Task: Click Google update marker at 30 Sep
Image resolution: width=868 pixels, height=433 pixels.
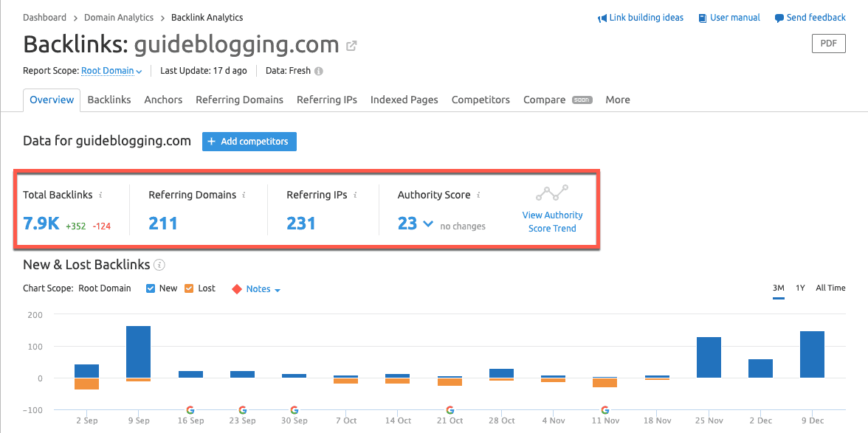Action: tap(294, 410)
